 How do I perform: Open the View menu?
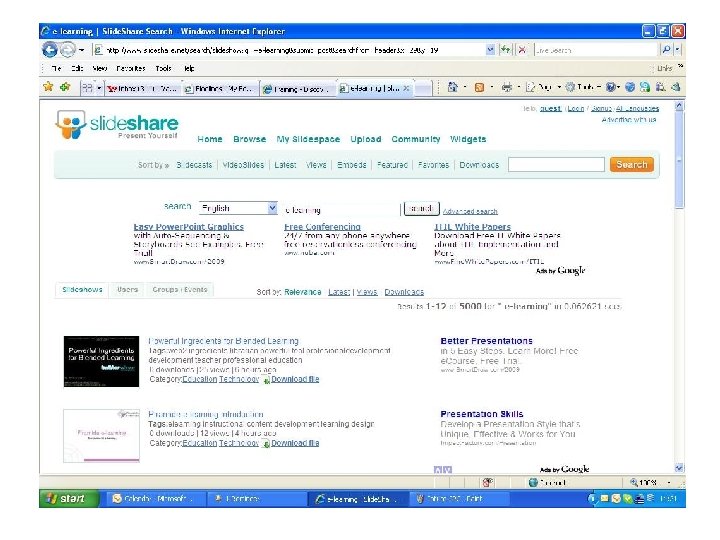pos(100,68)
